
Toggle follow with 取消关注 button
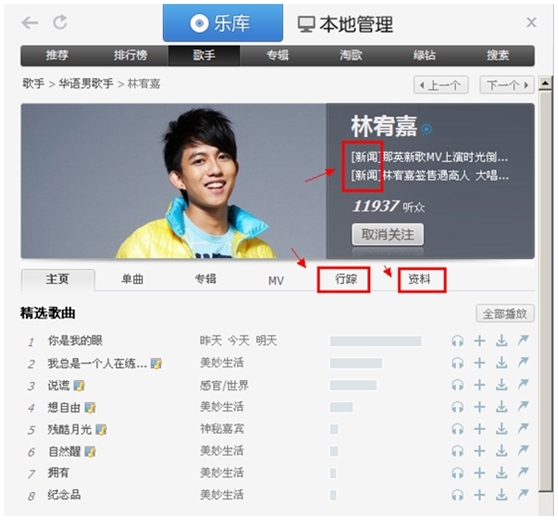point(388,234)
